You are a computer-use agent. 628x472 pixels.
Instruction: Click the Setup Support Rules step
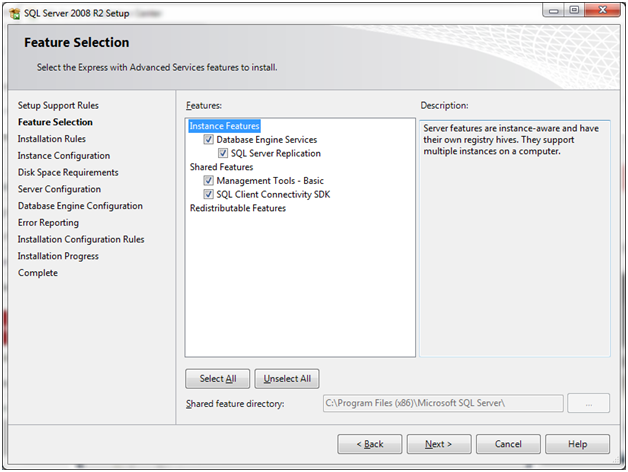tap(58, 105)
